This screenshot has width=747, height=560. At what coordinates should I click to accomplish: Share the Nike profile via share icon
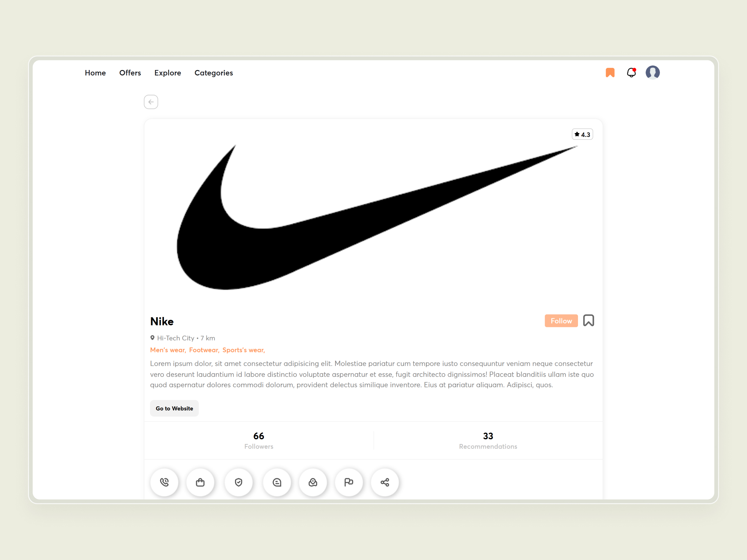(385, 482)
